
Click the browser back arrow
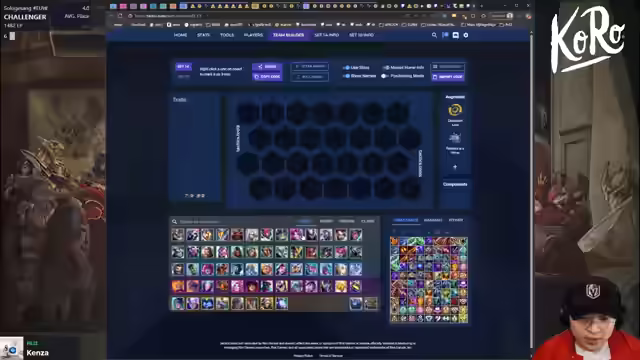[x=111, y=16]
